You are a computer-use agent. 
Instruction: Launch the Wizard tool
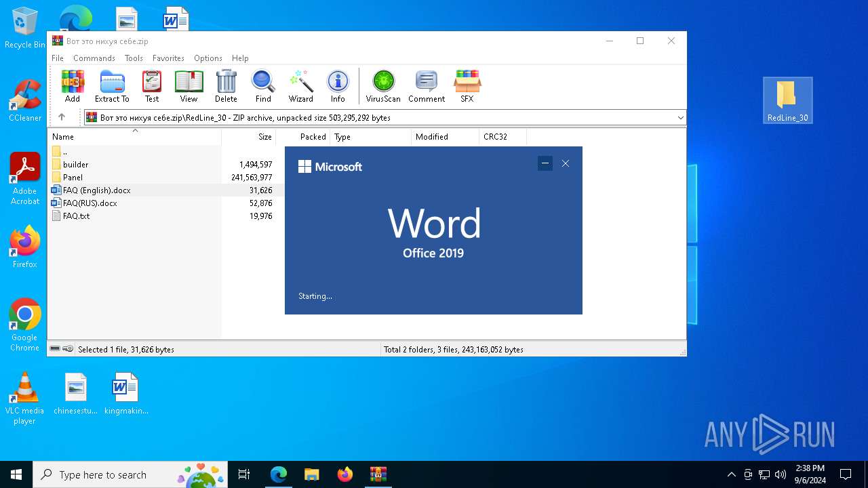click(301, 86)
